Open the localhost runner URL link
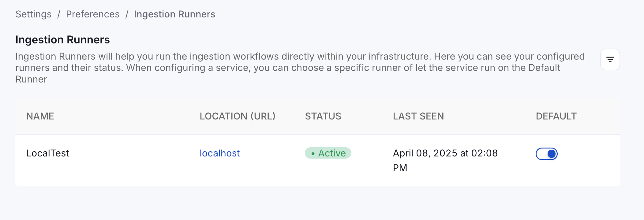This screenshot has height=220, width=644. (x=219, y=153)
